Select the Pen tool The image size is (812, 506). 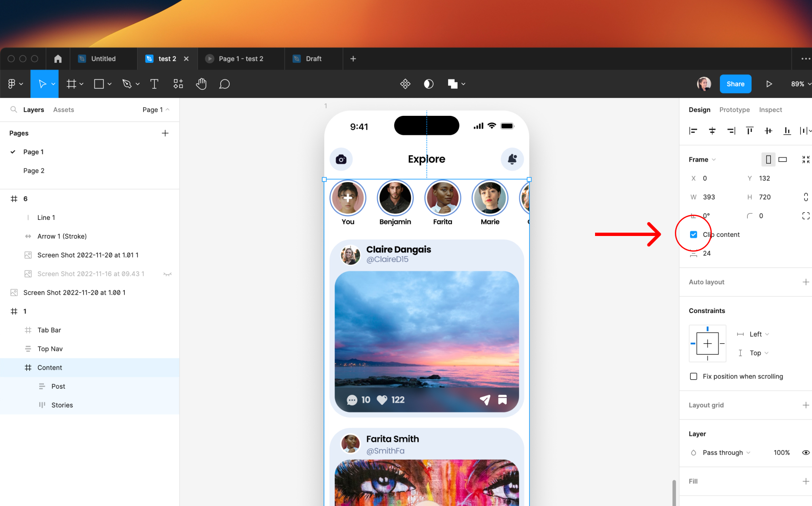(127, 84)
